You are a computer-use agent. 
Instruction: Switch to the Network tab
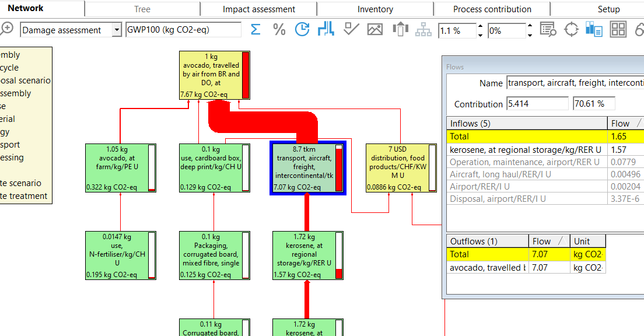(x=26, y=8)
